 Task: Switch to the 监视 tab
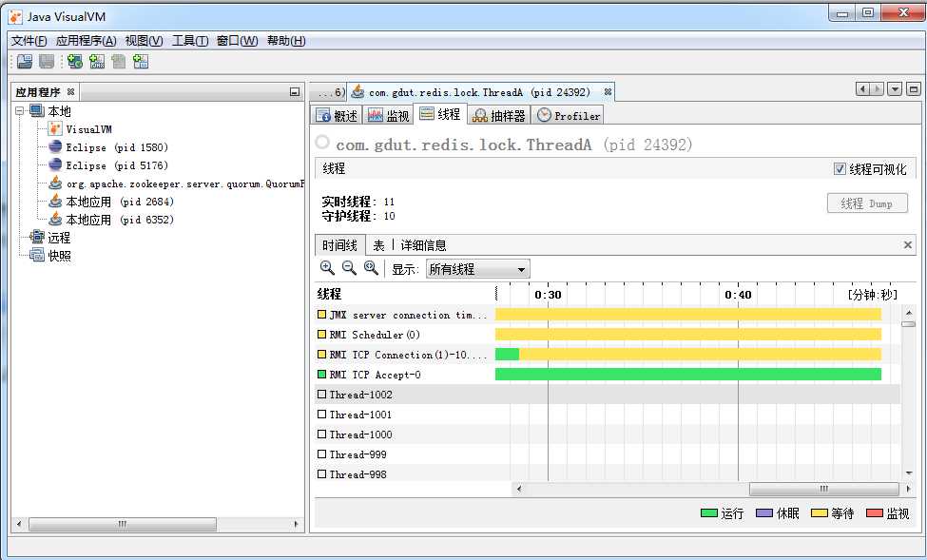(x=388, y=115)
